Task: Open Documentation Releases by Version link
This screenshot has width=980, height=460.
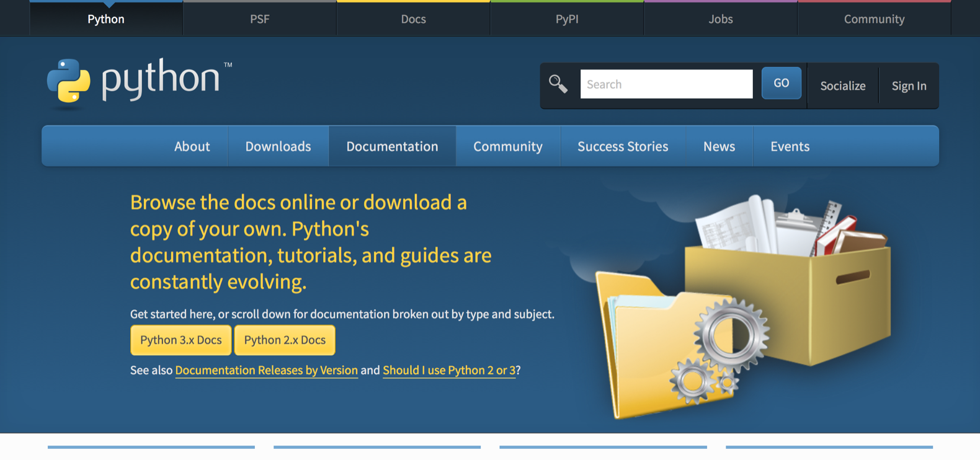Action: coord(267,370)
